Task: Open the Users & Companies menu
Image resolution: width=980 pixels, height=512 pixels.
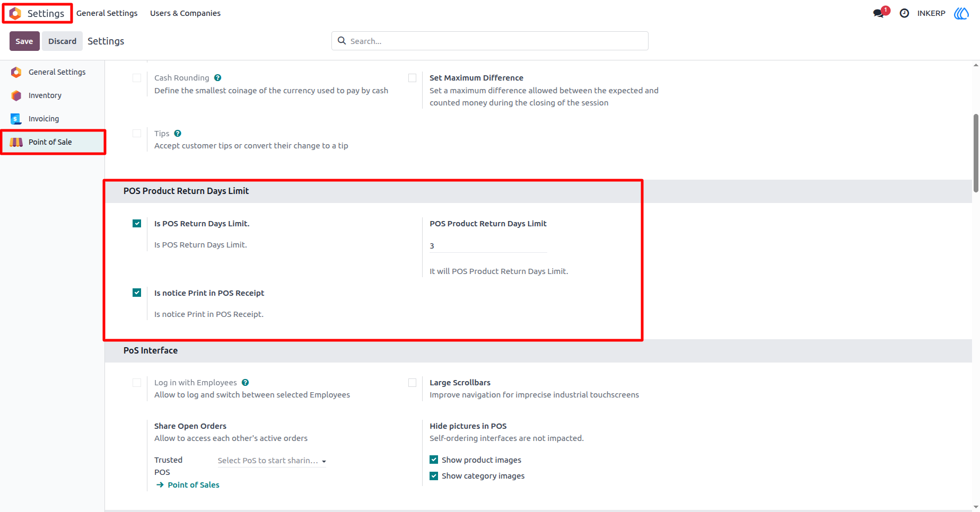Action: [185, 13]
